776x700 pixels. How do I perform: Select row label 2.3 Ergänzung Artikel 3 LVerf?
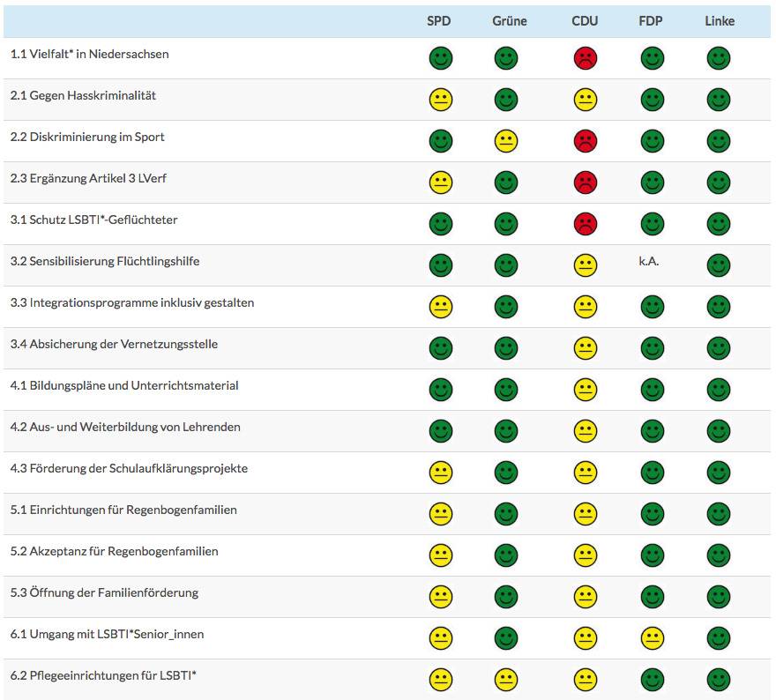(x=88, y=178)
